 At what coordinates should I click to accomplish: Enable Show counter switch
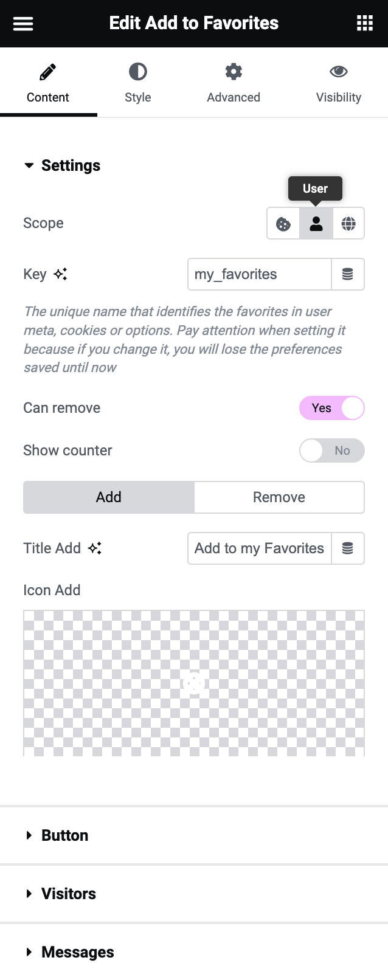[331, 450]
